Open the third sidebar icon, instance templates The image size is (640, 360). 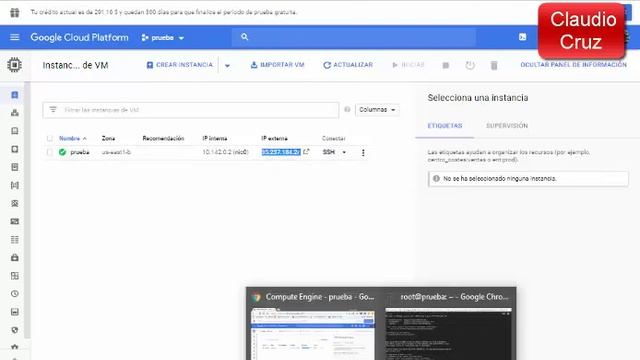pos(15,131)
